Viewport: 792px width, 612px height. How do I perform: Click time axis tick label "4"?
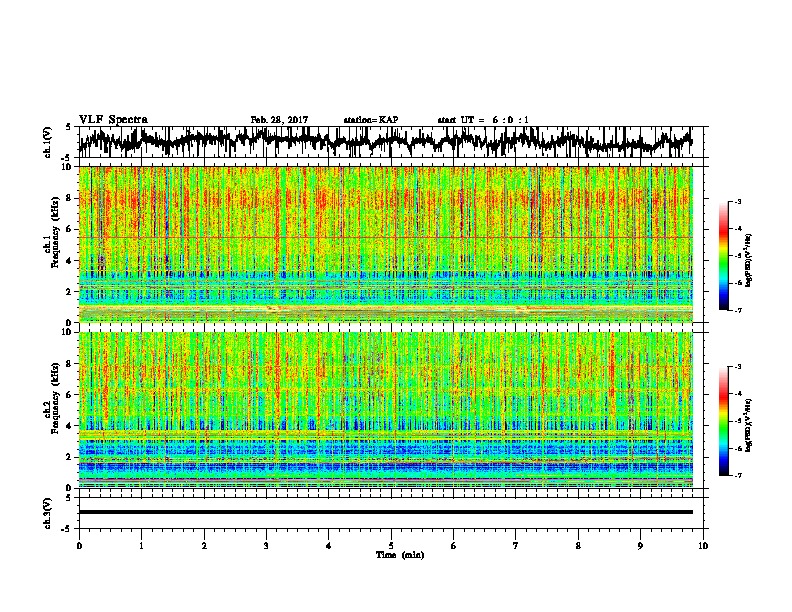[329, 546]
